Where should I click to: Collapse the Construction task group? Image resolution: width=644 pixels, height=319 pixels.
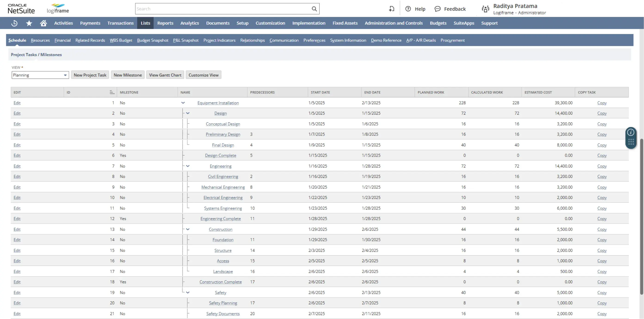(x=188, y=229)
